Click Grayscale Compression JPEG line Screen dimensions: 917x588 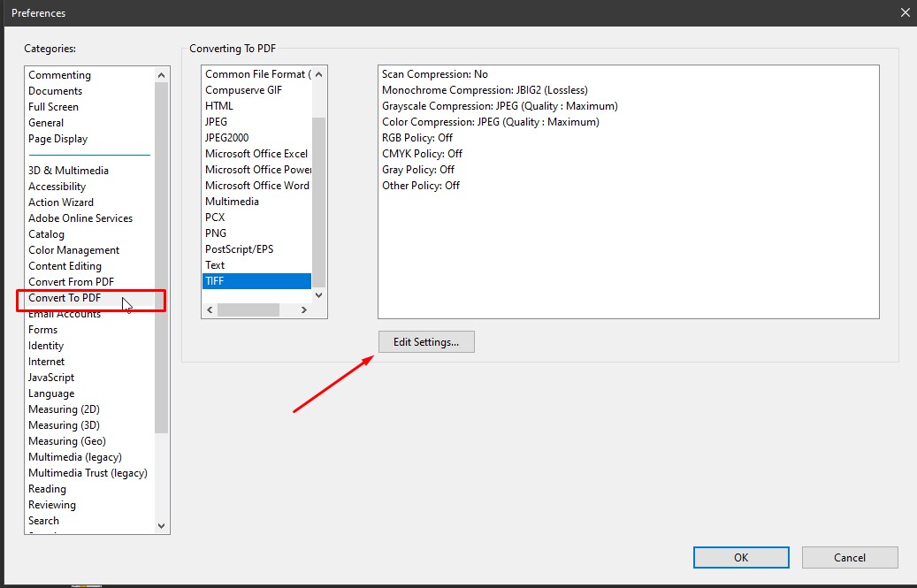coord(500,106)
